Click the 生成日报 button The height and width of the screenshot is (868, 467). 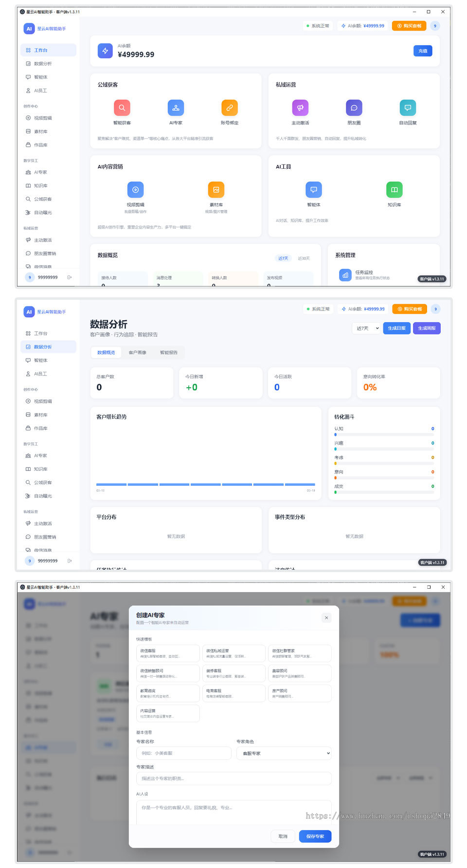point(397,328)
